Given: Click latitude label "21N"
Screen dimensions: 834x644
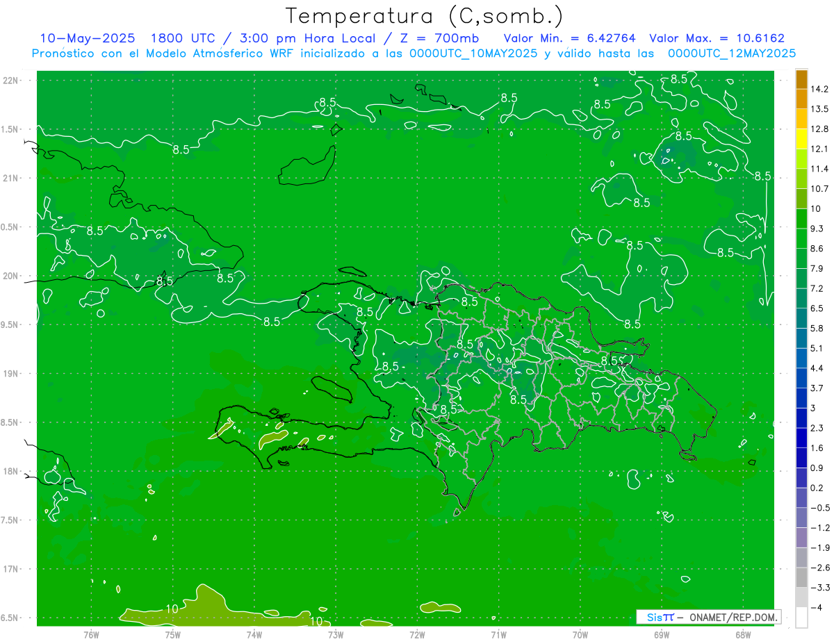Looking at the screenshot, I should click(x=10, y=178).
